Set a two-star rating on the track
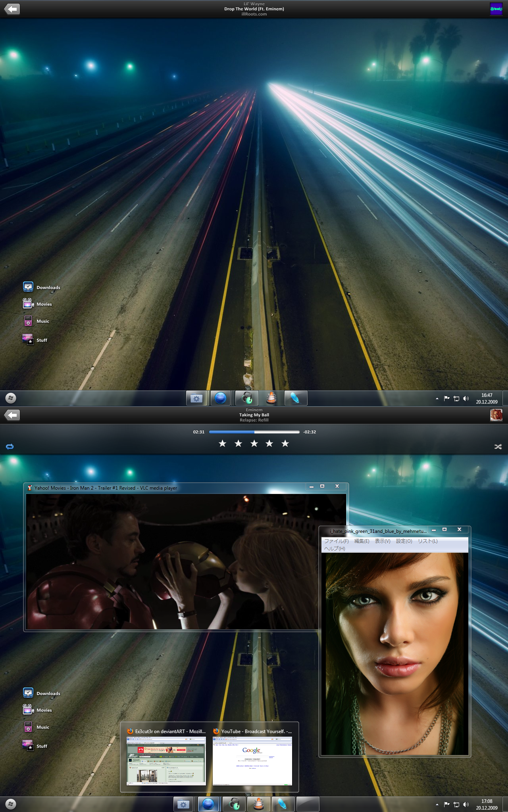Screen dimensions: 508x812 click(x=238, y=443)
